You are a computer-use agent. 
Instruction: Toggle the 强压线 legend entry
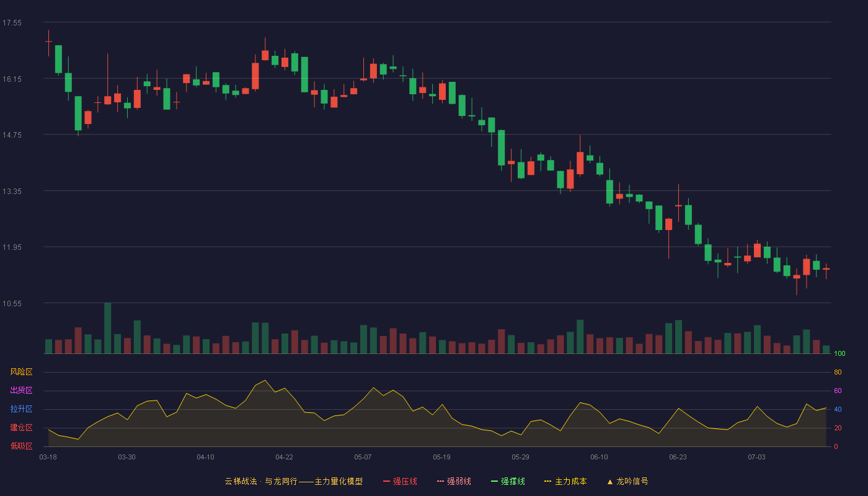tap(401, 481)
